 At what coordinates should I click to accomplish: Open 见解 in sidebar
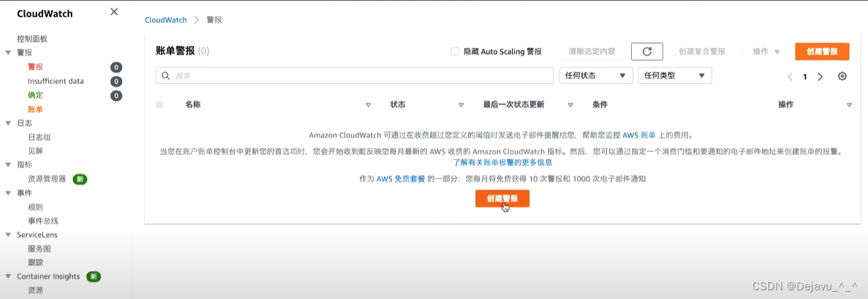point(35,151)
